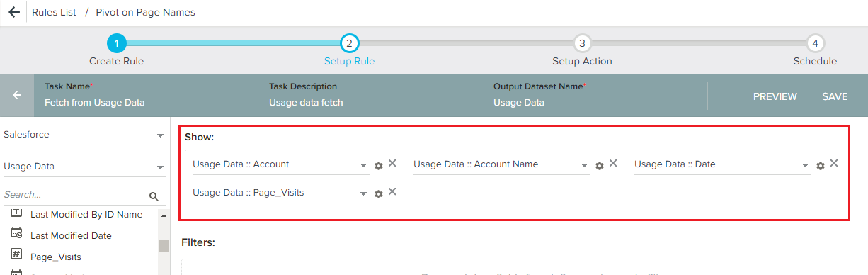The height and width of the screenshot is (275, 868).
Task: Open settings gear for Date field
Action: (x=821, y=166)
